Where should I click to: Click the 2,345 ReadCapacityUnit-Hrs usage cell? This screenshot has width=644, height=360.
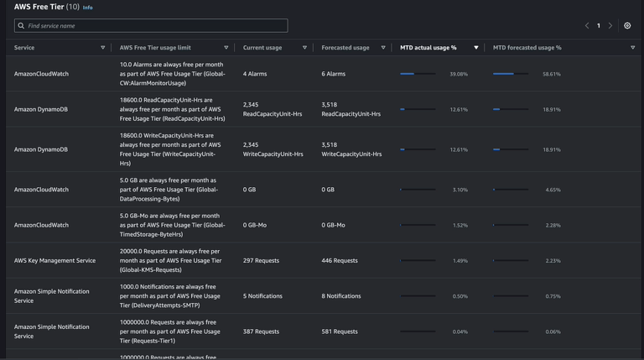tap(273, 109)
